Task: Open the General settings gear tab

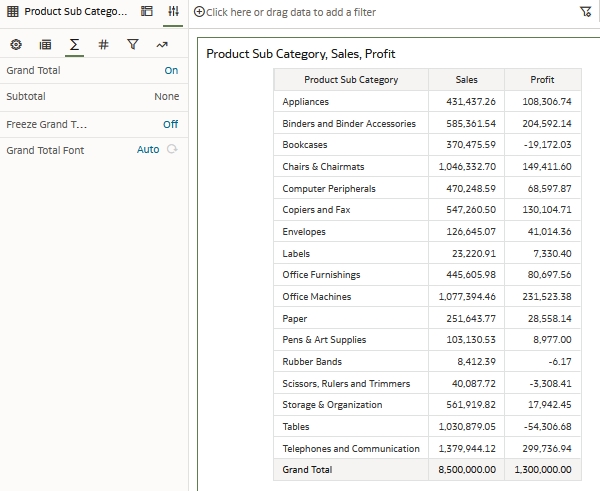Action: click(16, 44)
